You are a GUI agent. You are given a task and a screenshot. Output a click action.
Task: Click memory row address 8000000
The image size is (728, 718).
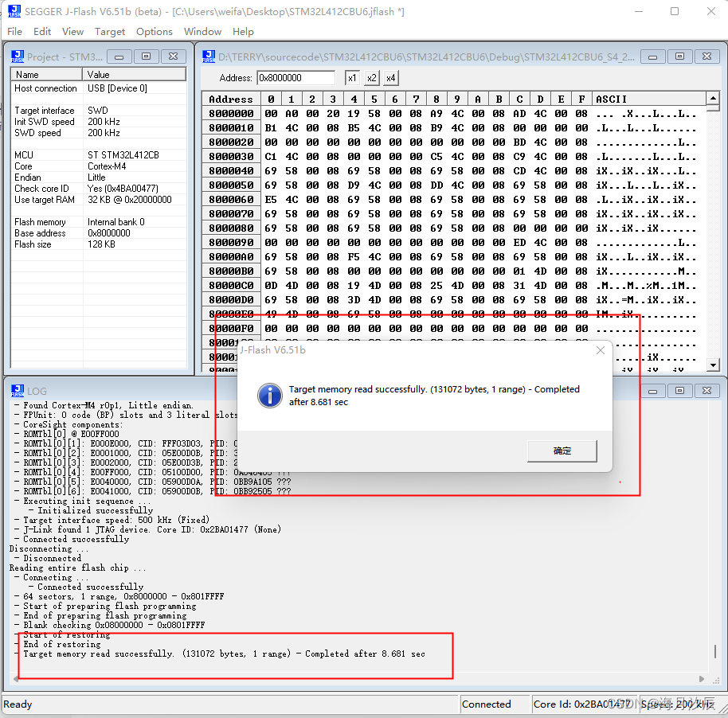click(x=231, y=114)
